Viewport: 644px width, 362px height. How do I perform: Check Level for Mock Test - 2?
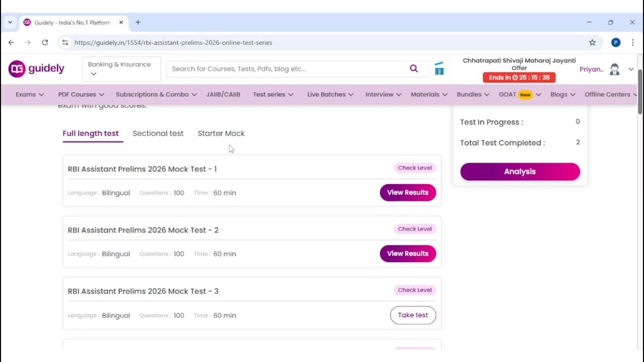coord(415,229)
